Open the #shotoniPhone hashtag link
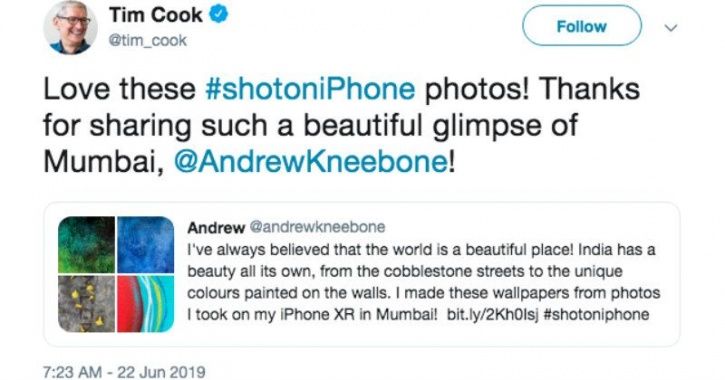This screenshot has height=380, width=725. (310, 89)
